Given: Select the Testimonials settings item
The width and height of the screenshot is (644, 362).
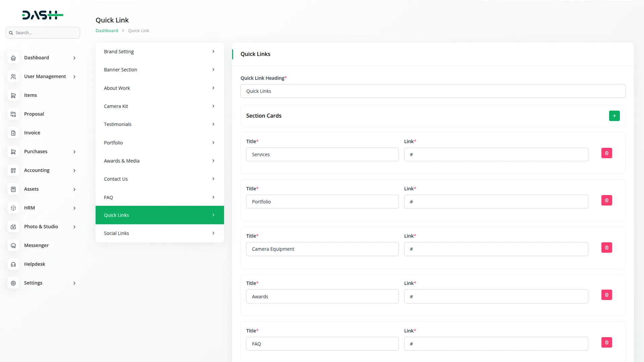Looking at the screenshot, I should point(159,124).
